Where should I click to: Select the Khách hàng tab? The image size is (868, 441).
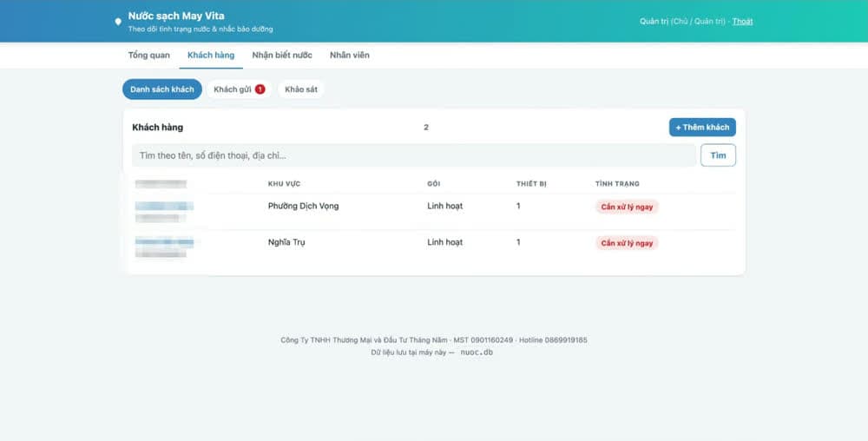[x=211, y=56]
